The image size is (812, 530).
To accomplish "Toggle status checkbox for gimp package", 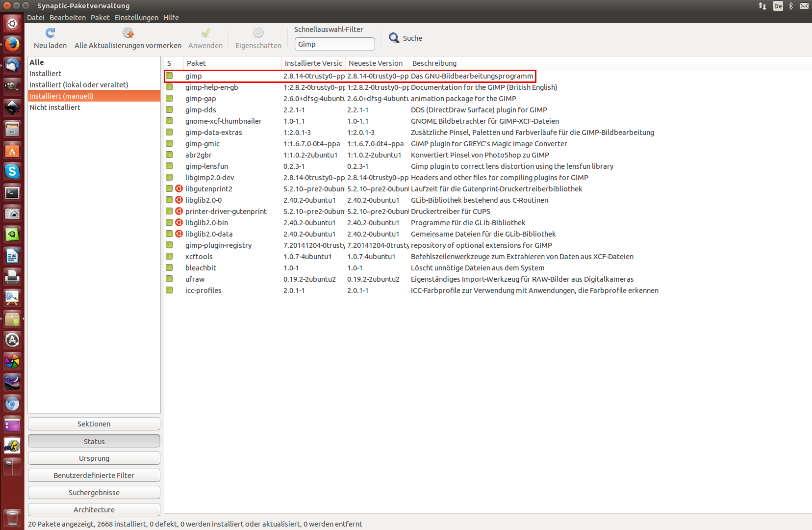I will (169, 76).
